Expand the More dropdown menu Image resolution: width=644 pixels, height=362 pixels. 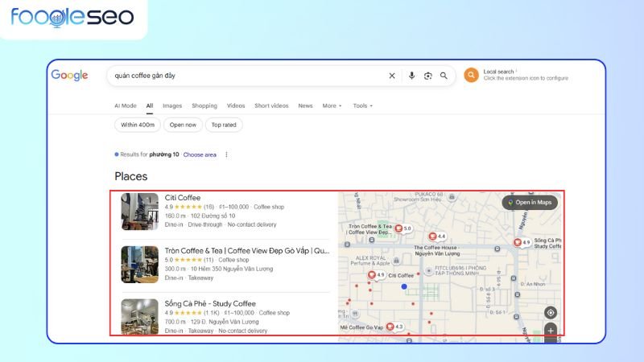tap(332, 105)
